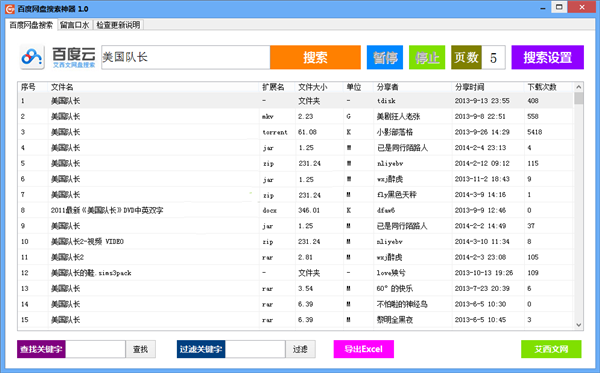Viewport: 600px width, 373px height.
Task: Click the olive 页数 label button
Action: point(466,57)
